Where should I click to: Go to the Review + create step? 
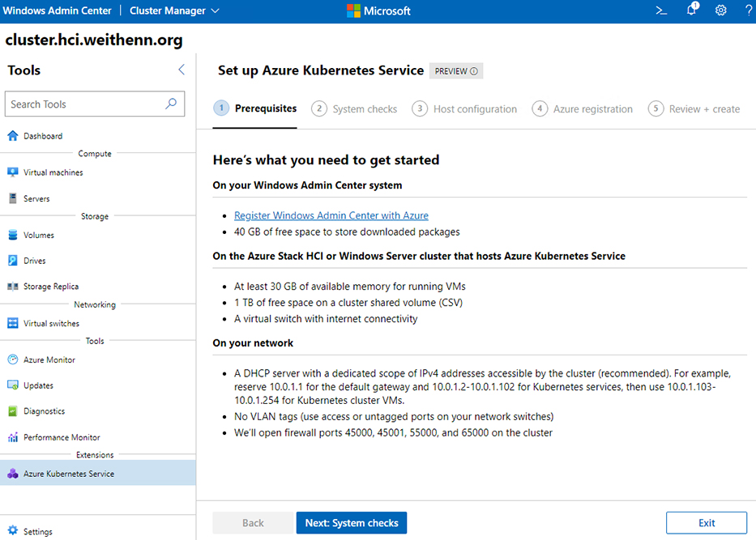694,108
